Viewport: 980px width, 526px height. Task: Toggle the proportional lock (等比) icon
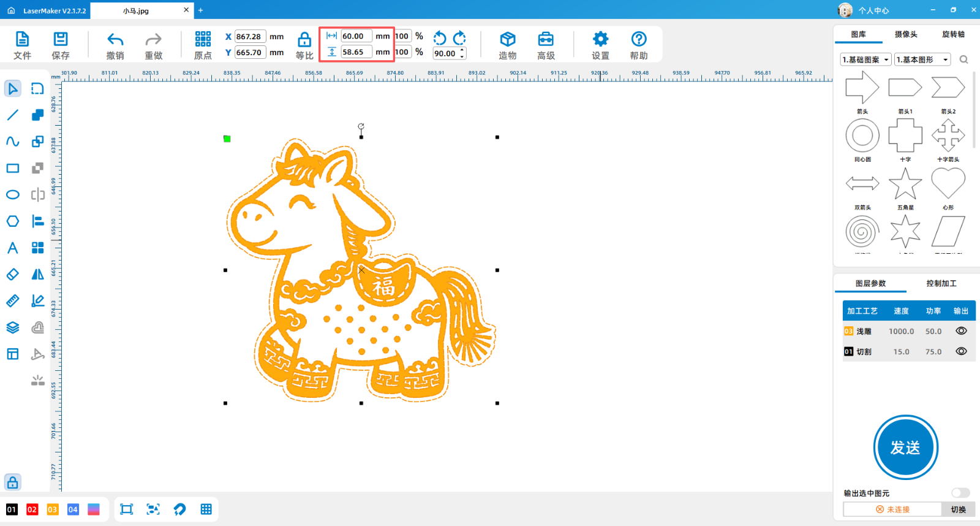pyautogui.click(x=304, y=40)
